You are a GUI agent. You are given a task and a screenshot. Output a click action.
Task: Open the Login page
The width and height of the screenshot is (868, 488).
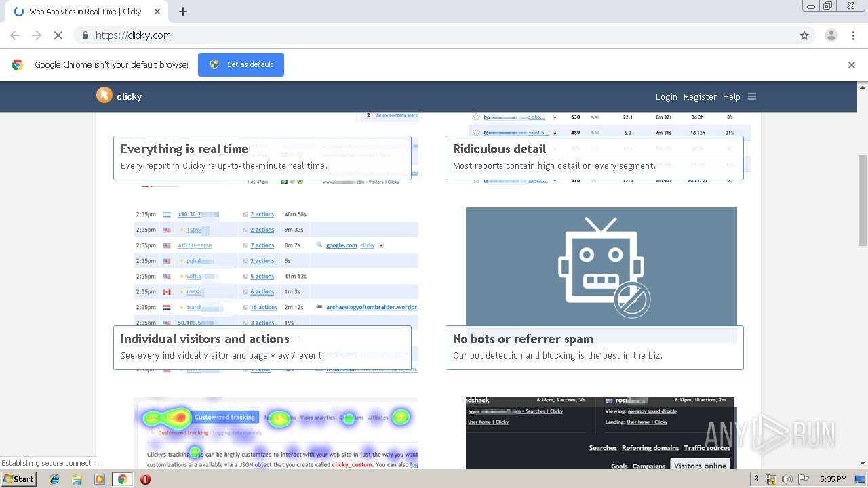[x=666, y=96]
